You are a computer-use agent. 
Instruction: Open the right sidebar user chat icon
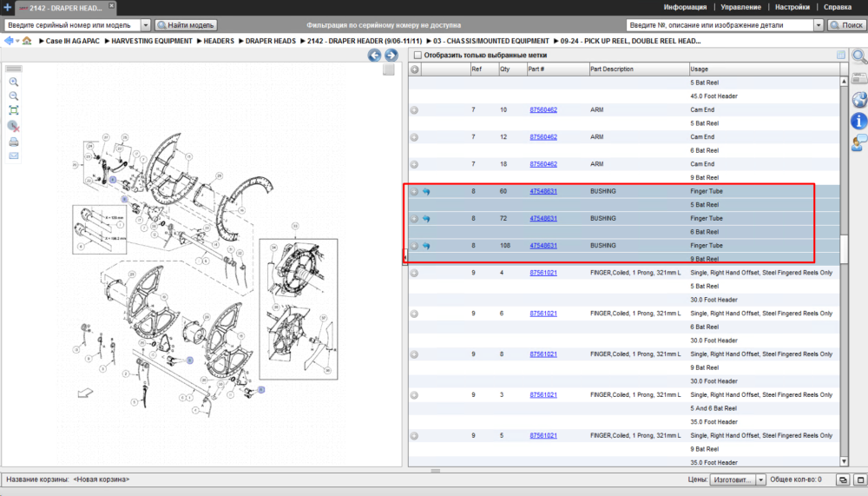pyautogui.click(x=858, y=143)
